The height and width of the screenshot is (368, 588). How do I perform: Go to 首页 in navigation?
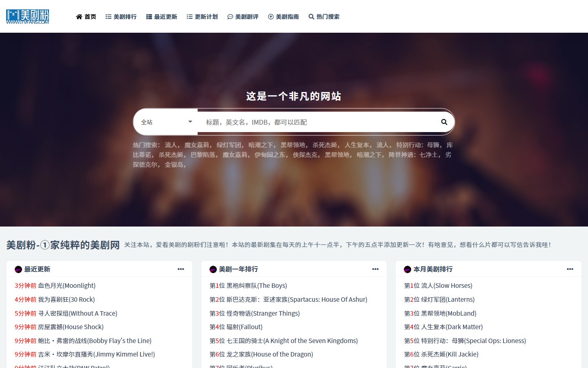tap(86, 17)
